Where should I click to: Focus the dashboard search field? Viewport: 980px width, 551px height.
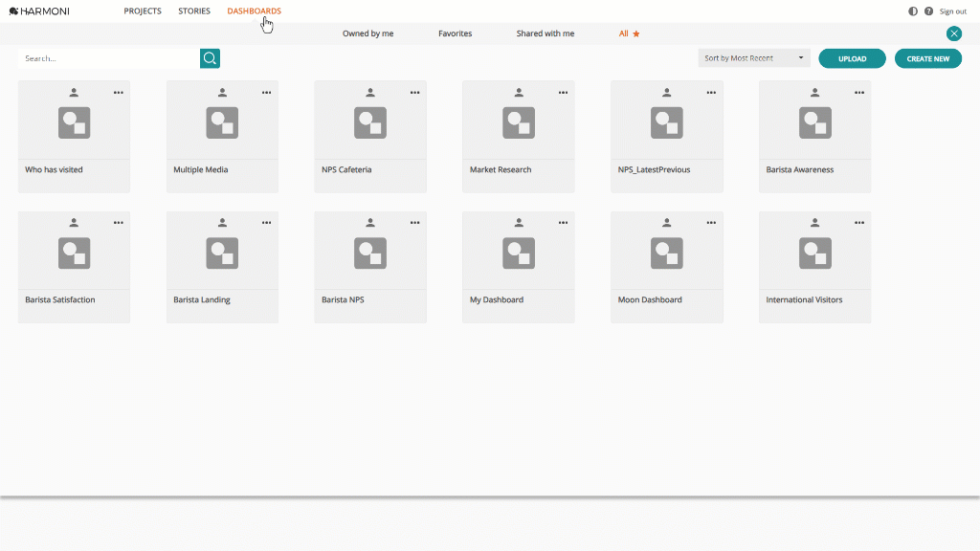point(109,58)
